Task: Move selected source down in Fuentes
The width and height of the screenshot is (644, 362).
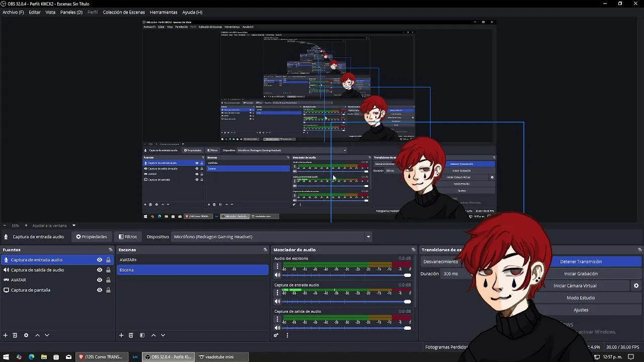Action: click(47, 335)
